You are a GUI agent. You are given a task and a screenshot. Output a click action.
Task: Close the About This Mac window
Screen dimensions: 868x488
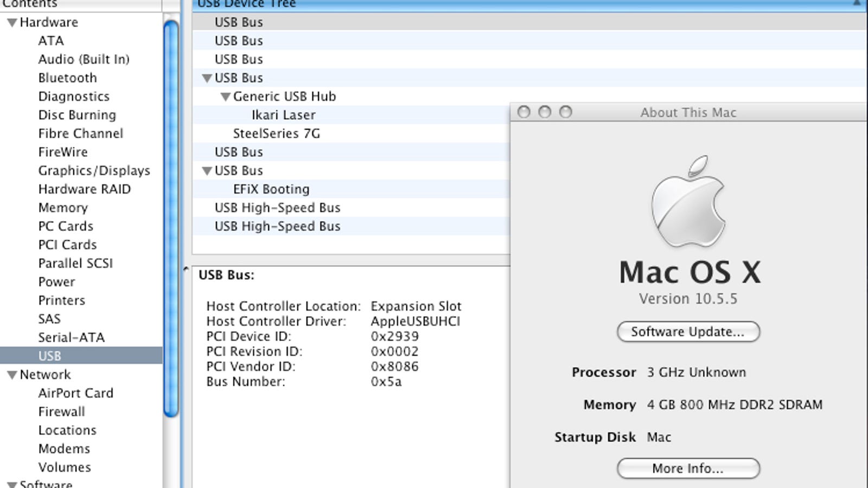pyautogui.click(x=524, y=112)
